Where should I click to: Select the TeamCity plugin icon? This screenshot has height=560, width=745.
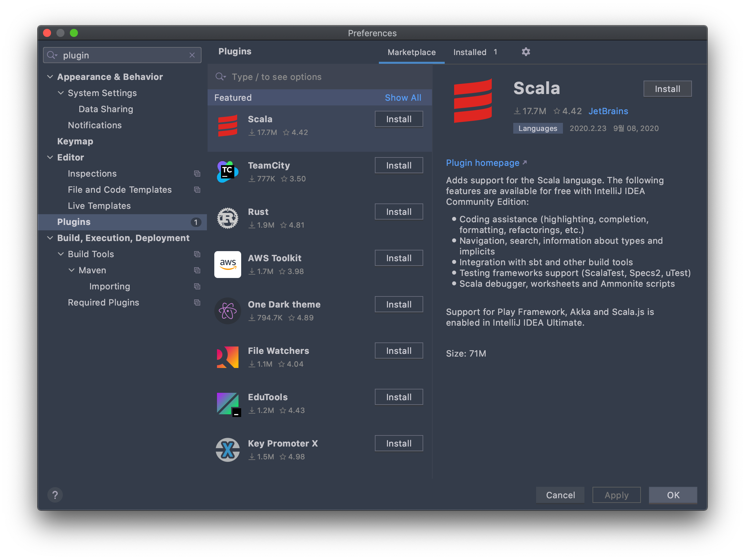coord(228,172)
